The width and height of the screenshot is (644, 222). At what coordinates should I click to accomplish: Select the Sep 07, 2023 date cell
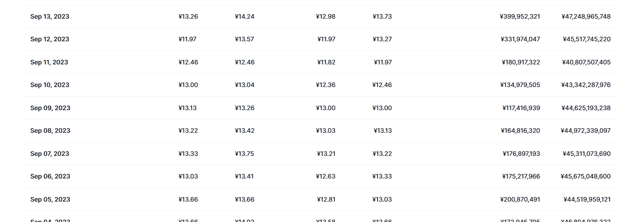(x=50, y=154)
